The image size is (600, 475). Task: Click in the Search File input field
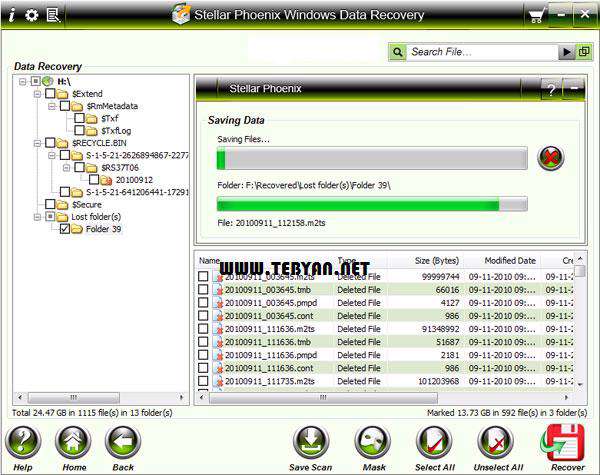pos(482,52)
